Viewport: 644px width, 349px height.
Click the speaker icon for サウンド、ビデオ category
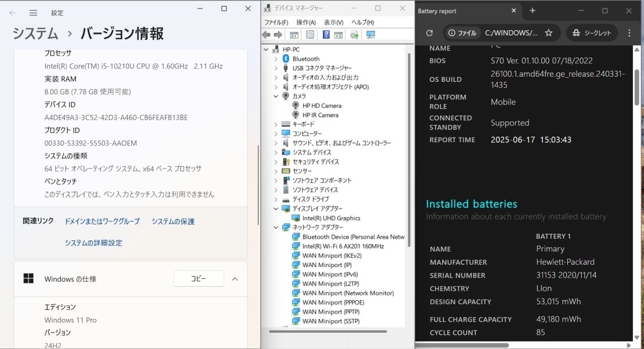286,143
